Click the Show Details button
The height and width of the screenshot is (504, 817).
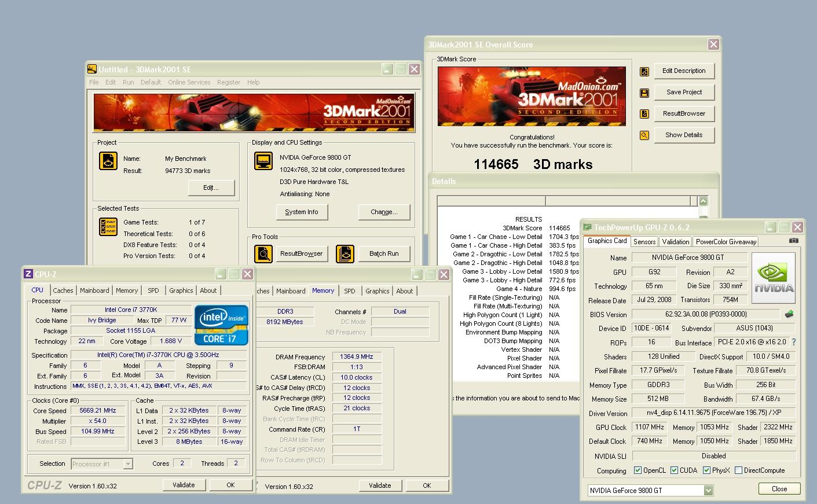click(684, 135)
